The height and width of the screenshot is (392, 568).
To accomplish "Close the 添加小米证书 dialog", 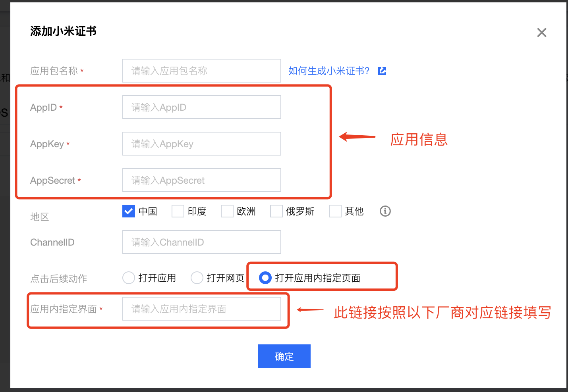I will [541, 33].
